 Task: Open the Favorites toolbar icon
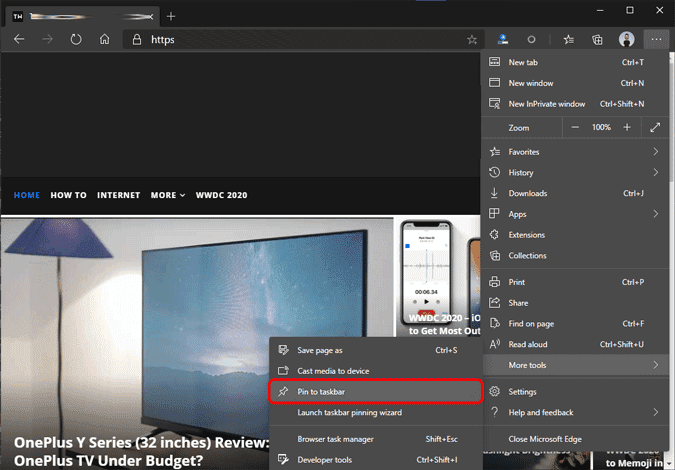tap(569, 40)
